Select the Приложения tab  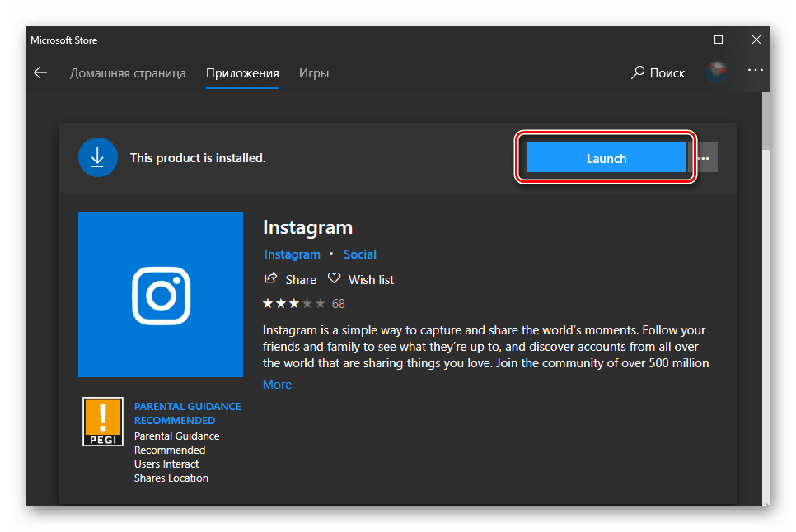click(x=242, y=73)
